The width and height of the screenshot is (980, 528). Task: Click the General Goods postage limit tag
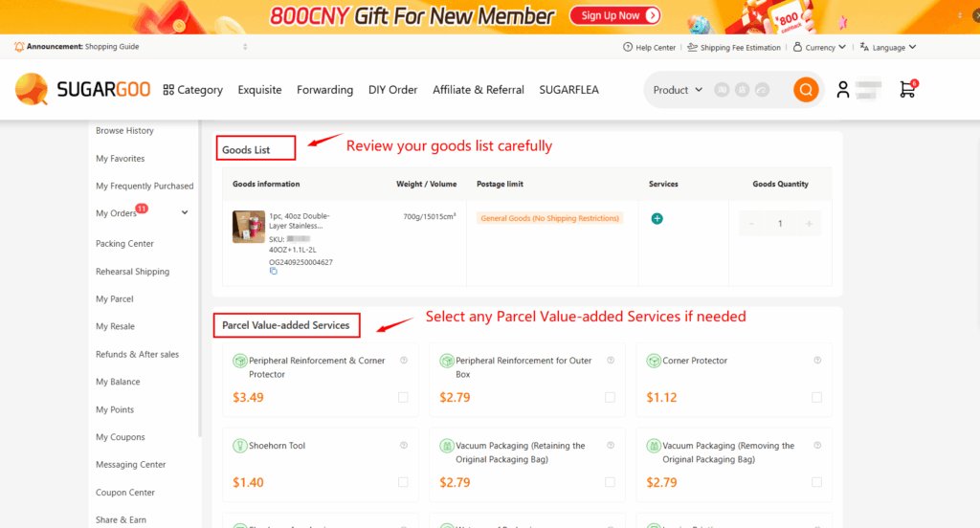(x=549, y=219)
